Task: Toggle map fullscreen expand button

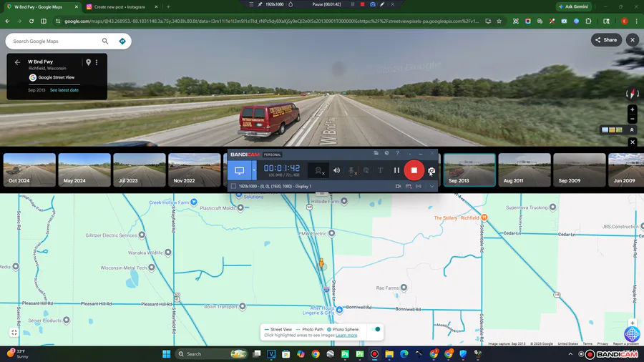Action: (14, 333)
